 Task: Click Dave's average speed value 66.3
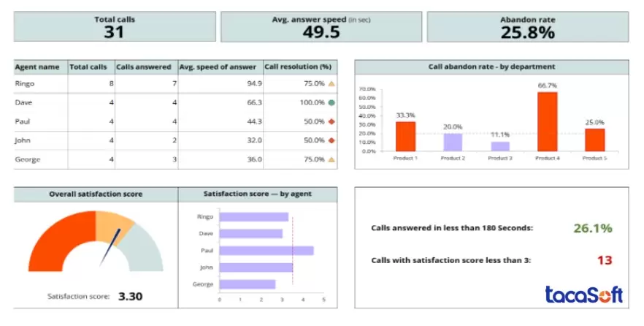[254, 102]
